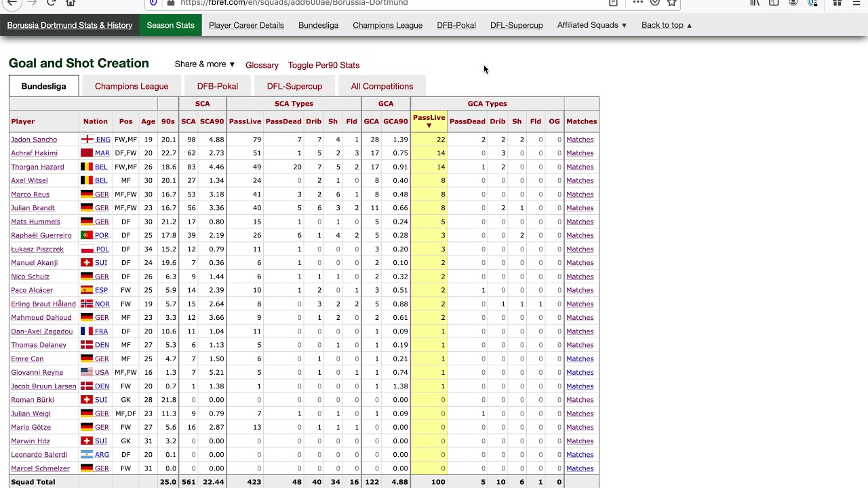The image size is (868, 488).
Task: Open Giovanni Reyna's player page
Action: [37, 372]
